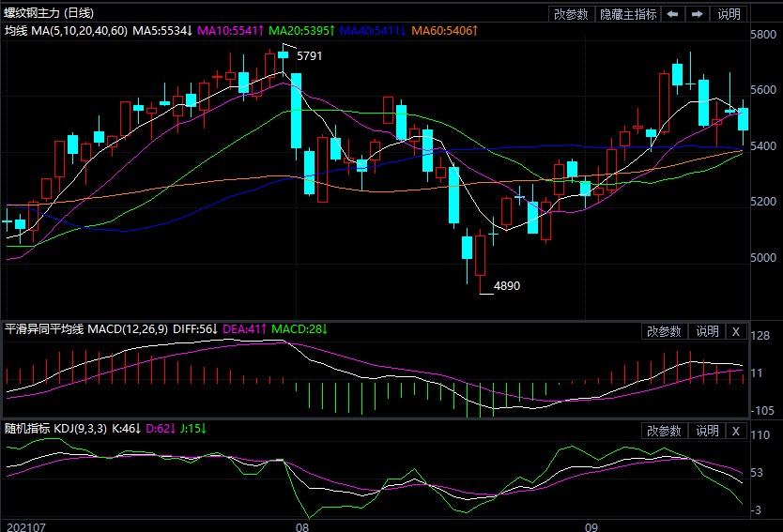
Task: Click the 螺纹钢主力 (日线) chart title
Action: click(x=47, y=13)
